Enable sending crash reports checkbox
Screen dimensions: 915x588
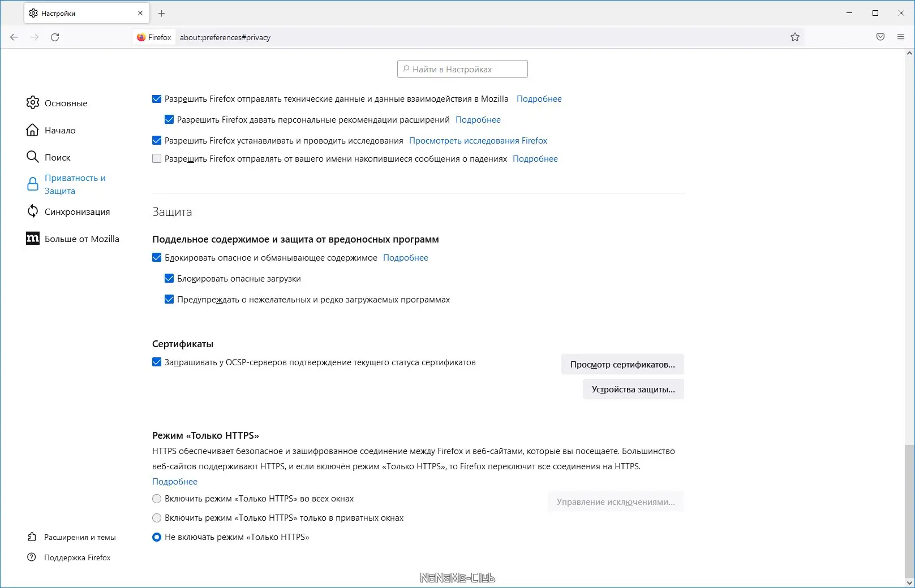[157, 159]
